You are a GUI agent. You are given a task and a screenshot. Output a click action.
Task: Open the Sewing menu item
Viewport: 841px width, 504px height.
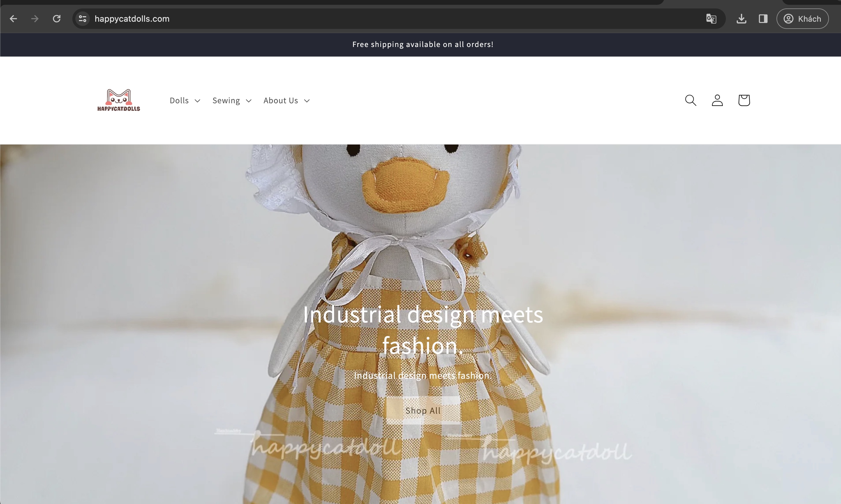coord(226,101)
